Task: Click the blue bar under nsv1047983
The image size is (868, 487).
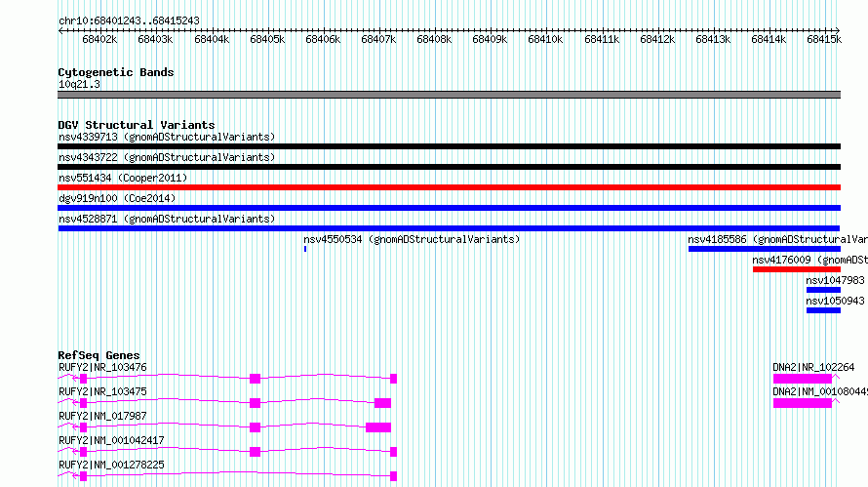Action: [823, 290]
